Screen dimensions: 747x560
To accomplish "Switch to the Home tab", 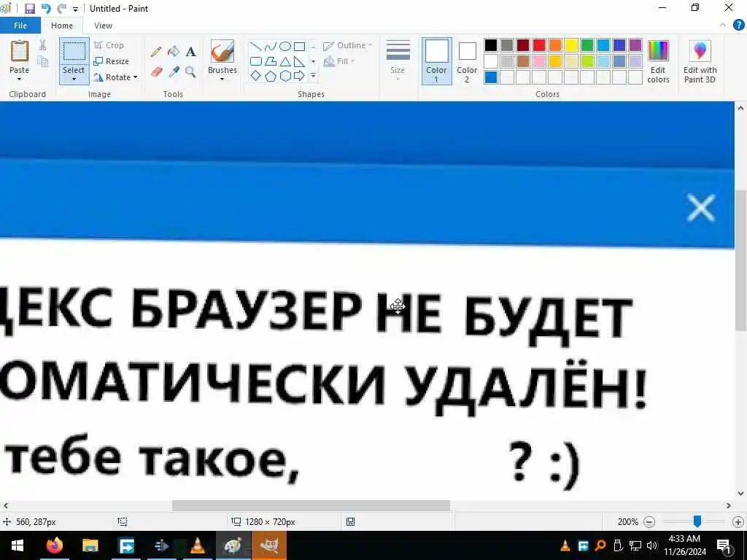I will [62, 26].
